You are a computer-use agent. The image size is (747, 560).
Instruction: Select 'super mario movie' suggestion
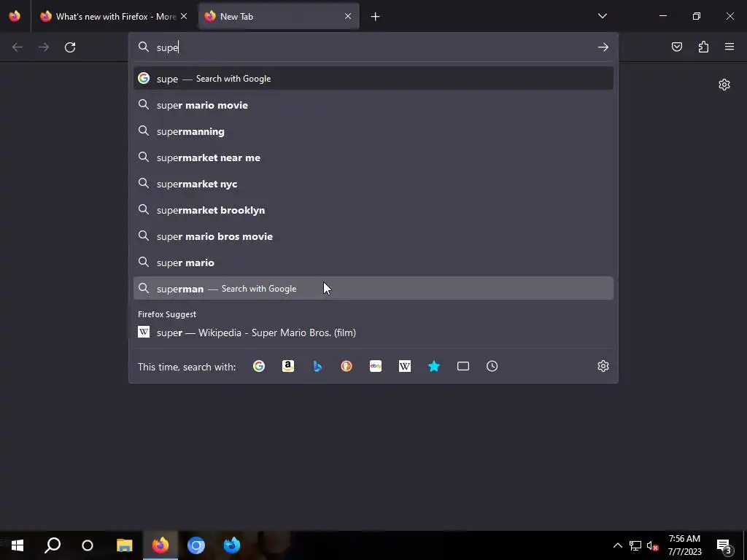pyautogui.click(x=373, y=105)
